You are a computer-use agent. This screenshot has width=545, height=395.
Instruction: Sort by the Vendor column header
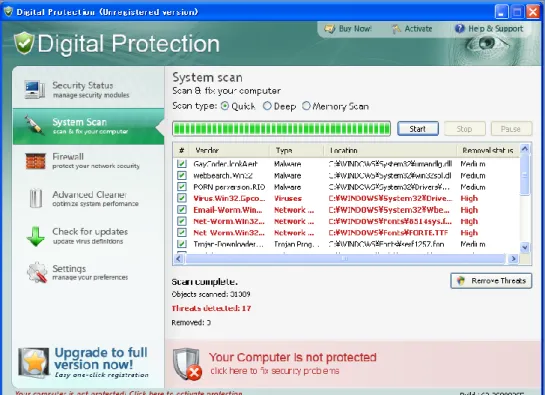click(x=229, y=150)
